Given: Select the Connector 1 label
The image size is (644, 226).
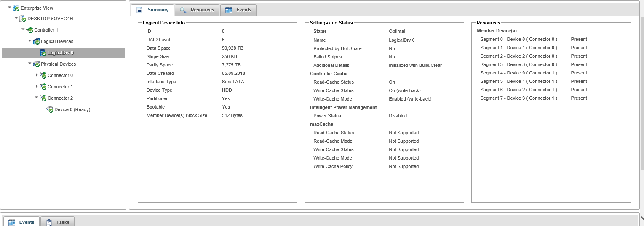Looking at the screenshot, I should click(x=60, y=87).
